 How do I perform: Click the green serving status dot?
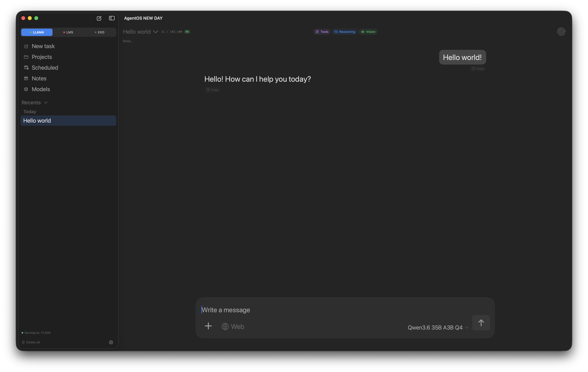coord(23,333)
